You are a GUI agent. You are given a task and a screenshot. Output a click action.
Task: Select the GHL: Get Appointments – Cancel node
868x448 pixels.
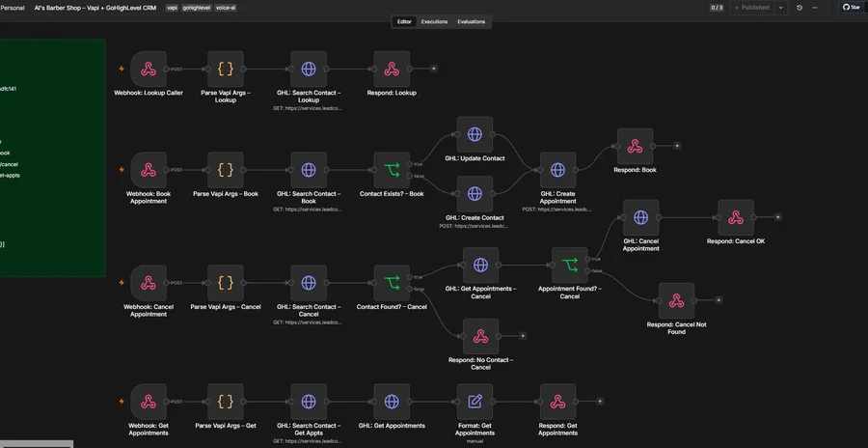pyautogui.click(x=480, y=265)
